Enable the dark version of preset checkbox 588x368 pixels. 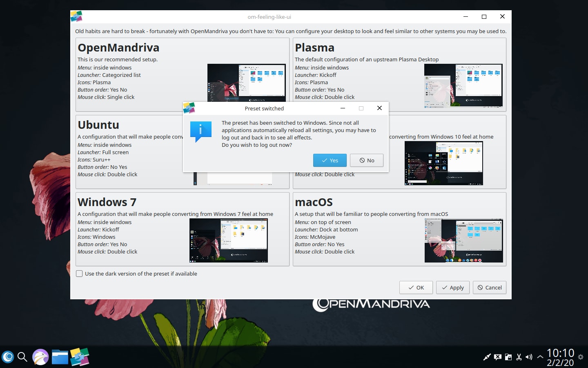tap(80, 274)
